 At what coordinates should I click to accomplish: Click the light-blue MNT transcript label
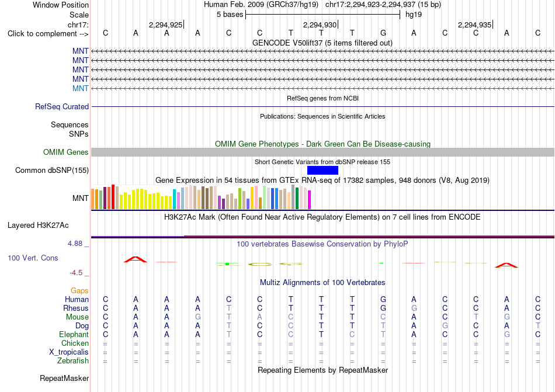coord(81,88)
